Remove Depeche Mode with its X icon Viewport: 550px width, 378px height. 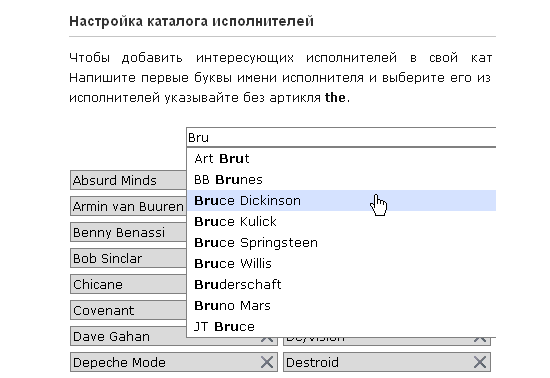click(x=267, y=362)
